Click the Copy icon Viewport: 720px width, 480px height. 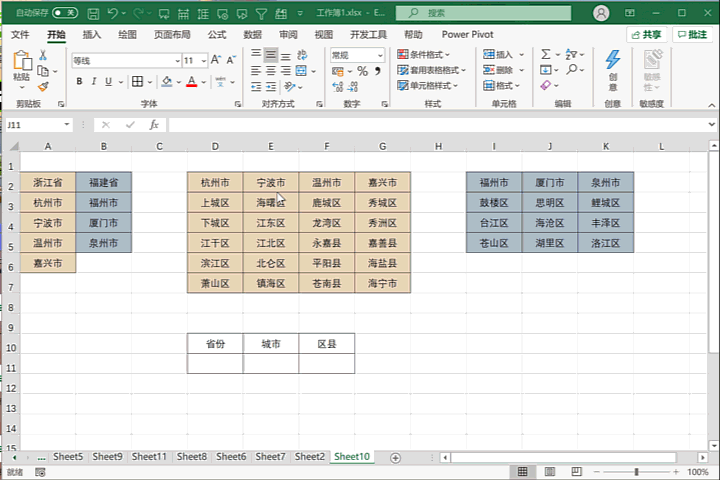pos(43,71)
